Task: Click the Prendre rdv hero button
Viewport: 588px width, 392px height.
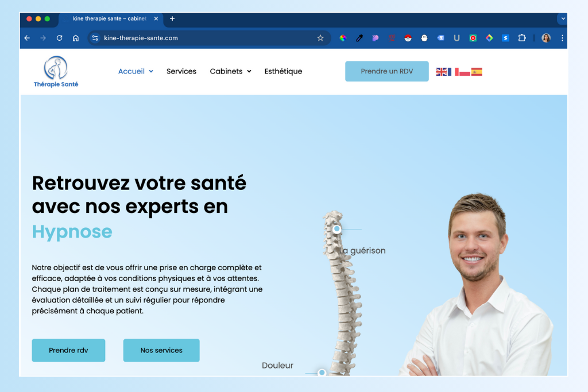Action: 68,351
